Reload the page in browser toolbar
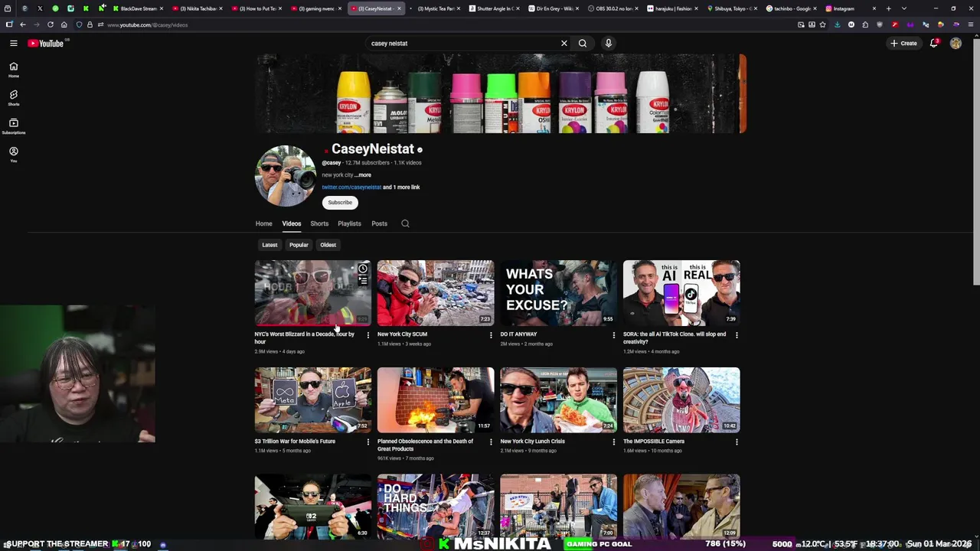This screenshot has width=980, height=551. click(51, 24)
